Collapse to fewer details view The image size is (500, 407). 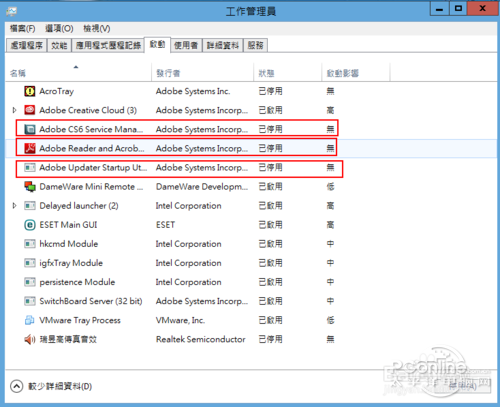[x=51, y=386]
